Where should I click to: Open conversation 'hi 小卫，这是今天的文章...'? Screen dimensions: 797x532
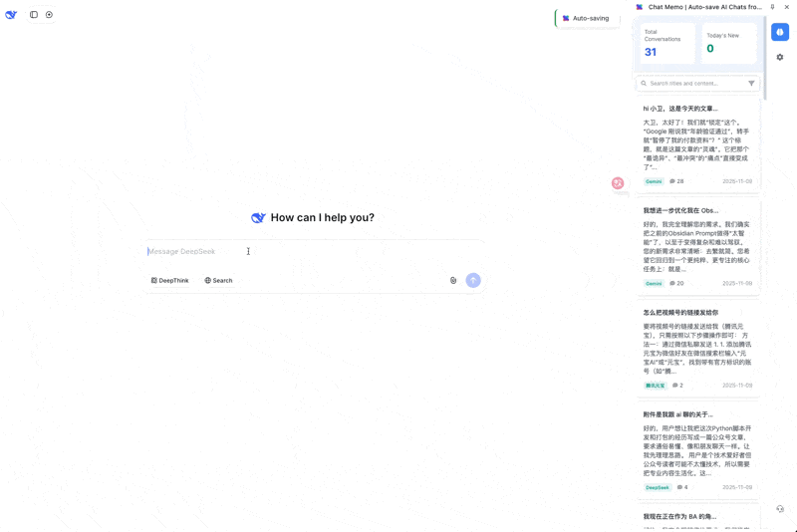[x=698, y=144]
